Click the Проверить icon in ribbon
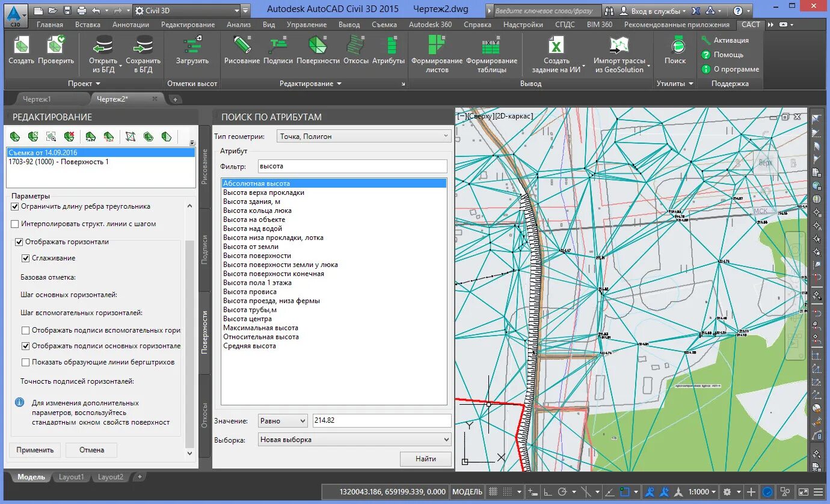Image resolution: width=830 pixels, height=504 pixels. pyautogui.click(x=56, y=46)
